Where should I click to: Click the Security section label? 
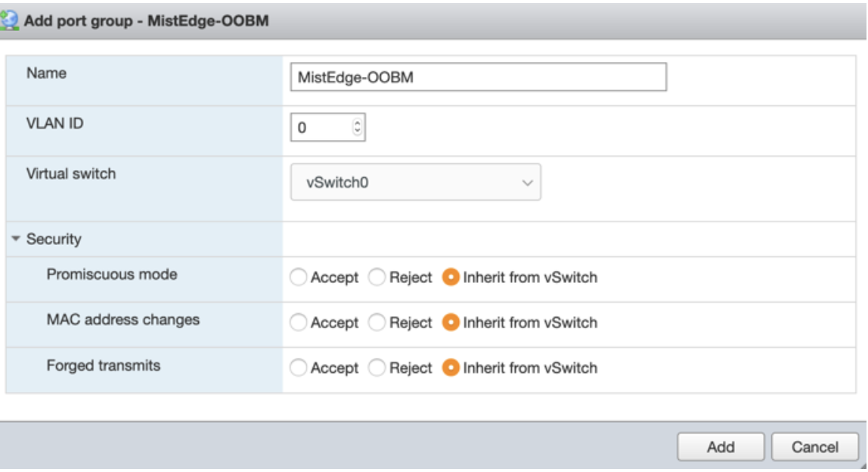54,240
